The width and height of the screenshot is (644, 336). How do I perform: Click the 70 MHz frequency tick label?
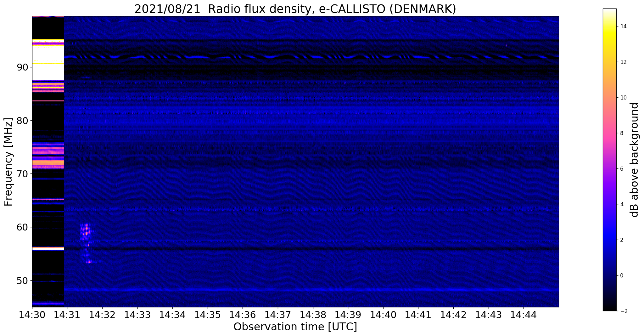(x=22, y=174)
